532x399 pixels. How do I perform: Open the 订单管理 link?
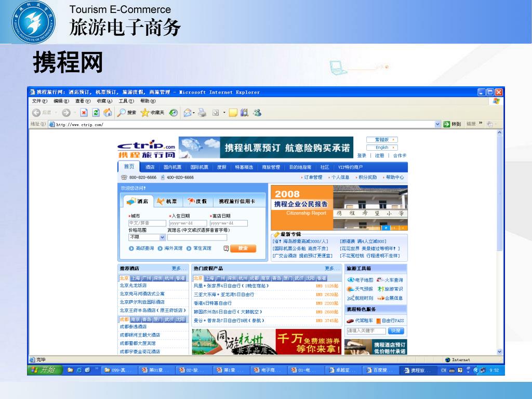(313, 178)
